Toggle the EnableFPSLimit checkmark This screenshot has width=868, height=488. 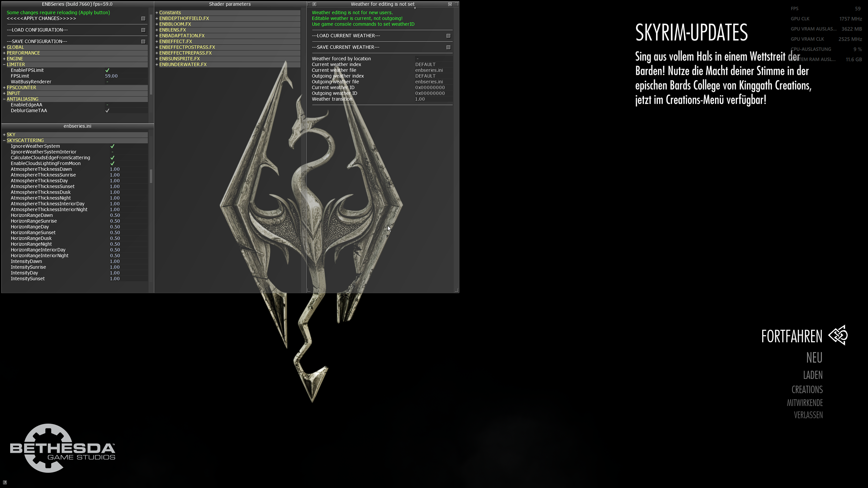tap(107, 70)
